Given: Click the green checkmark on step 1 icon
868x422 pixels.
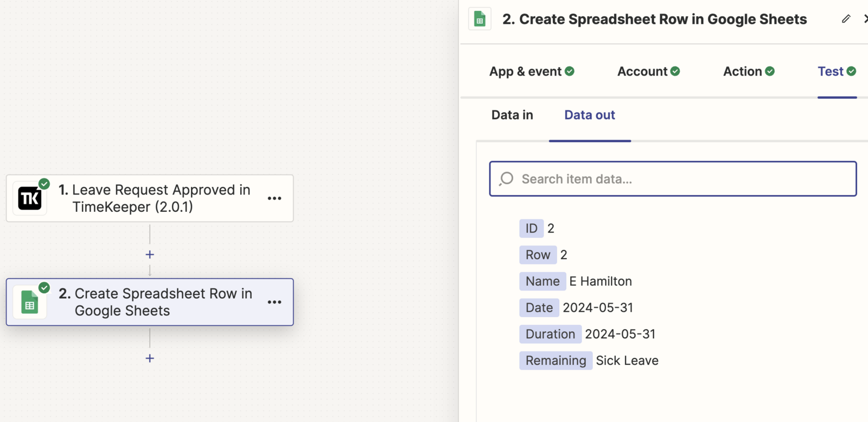Looking at the screenshot, I should pos(44,184).
